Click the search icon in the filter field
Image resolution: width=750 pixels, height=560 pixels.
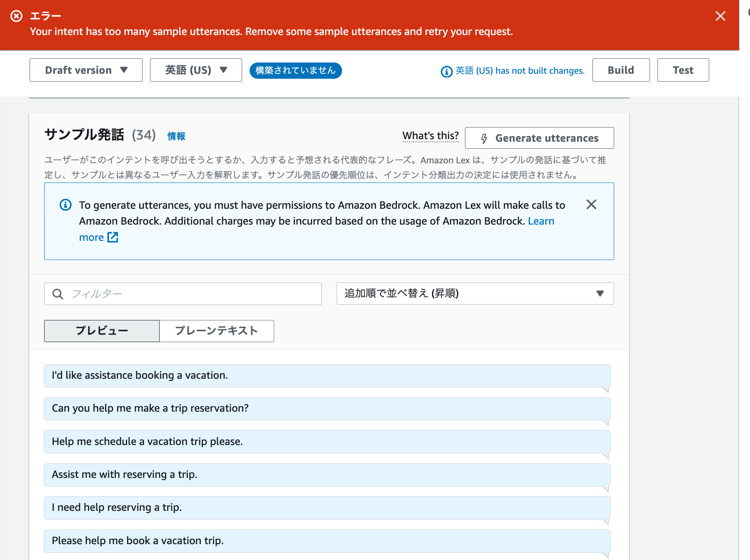tap(58, 294)
